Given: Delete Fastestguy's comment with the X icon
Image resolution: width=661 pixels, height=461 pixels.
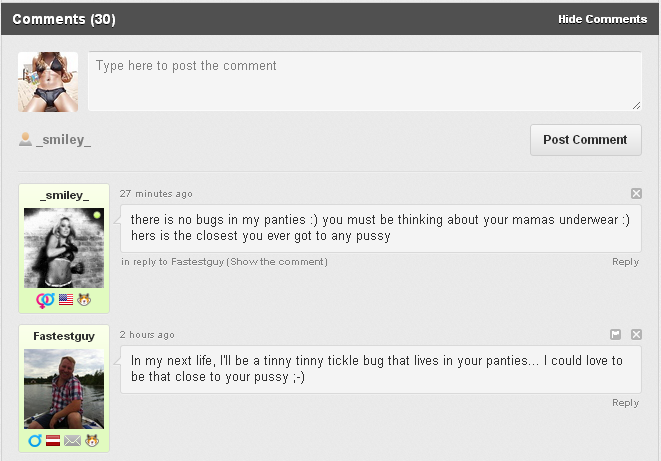Looking at the screenshot, I should pyautogui.click(x=636, y=335).
